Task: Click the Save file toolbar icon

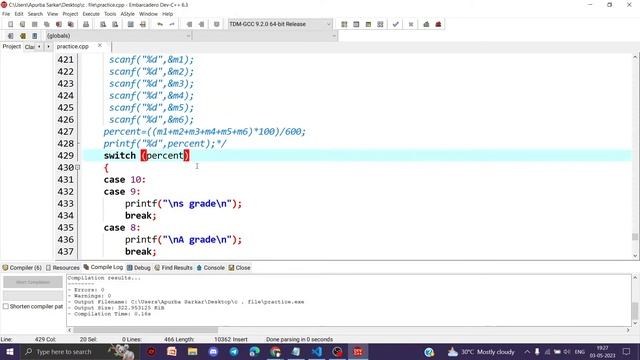Action: (35, 24)
